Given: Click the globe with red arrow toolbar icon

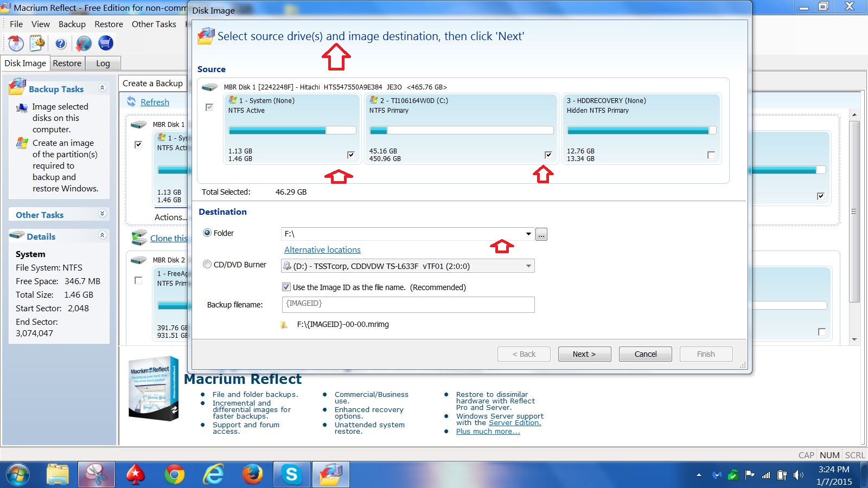Looking at the screenshot, I should click(84, 43).
